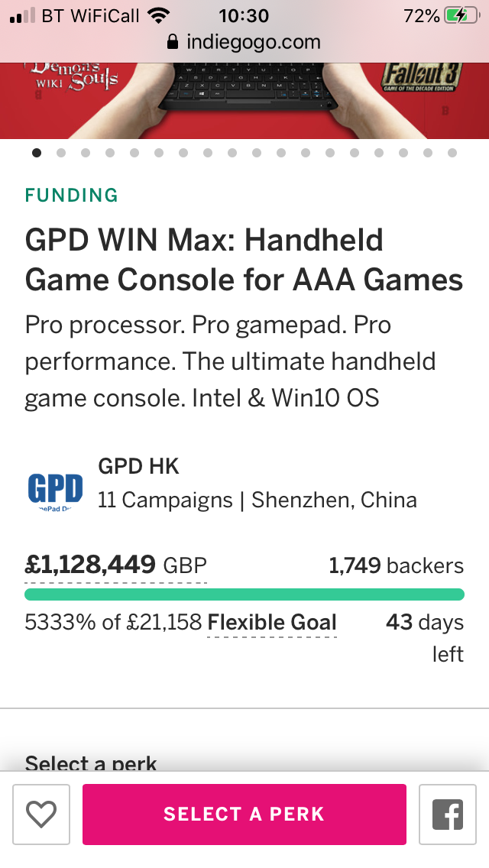Share campaign via Facebook icon

click(448, 815)
